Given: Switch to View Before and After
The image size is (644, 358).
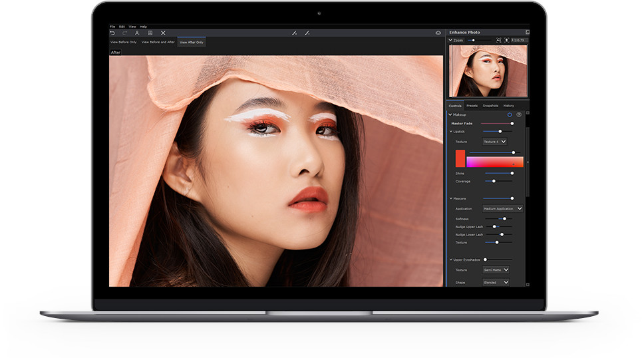Looking at the screenshot, I should 158,42.
